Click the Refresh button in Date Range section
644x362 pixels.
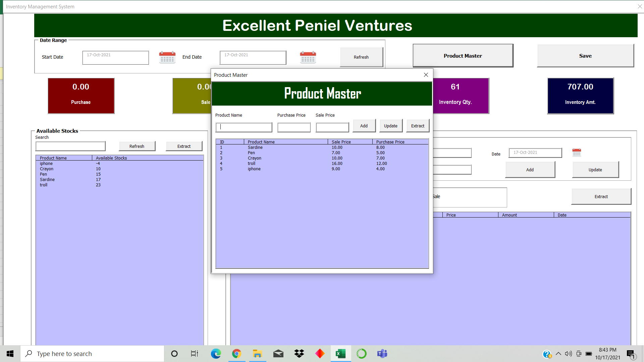coord(361,57)
